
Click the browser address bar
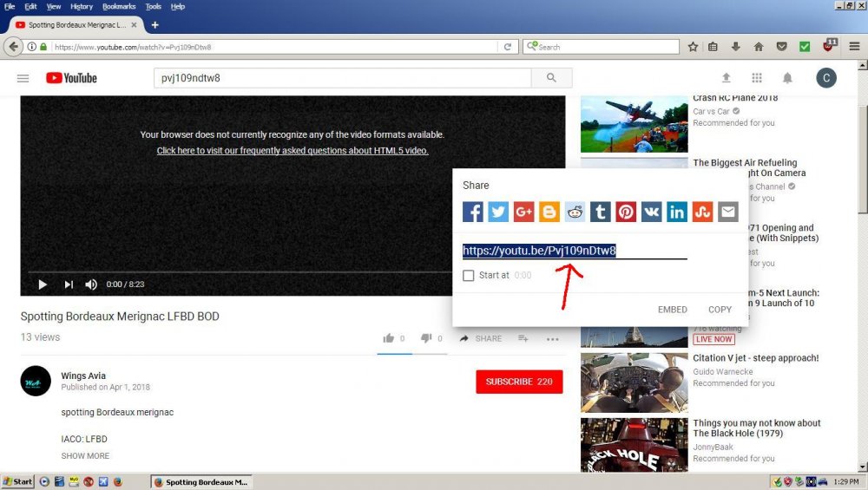click(274, 47)
